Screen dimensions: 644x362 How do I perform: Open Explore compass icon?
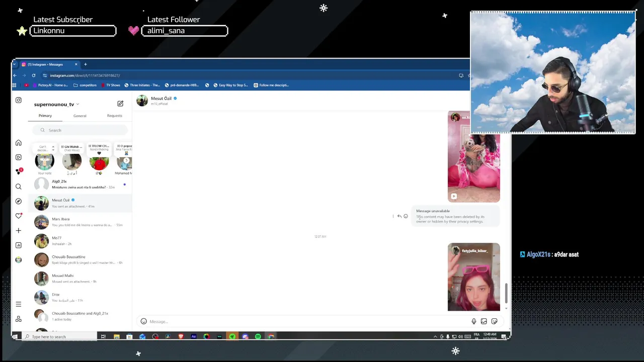pos(19,201)
